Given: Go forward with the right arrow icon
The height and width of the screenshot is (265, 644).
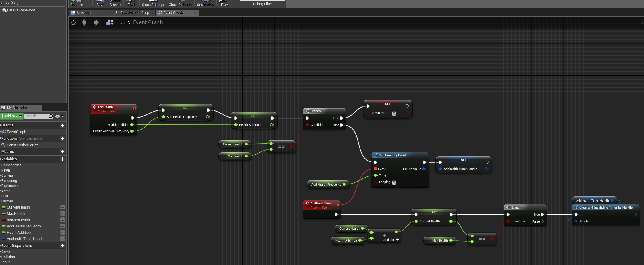Looking at the screenshot, I should click(x=96, y=22).
